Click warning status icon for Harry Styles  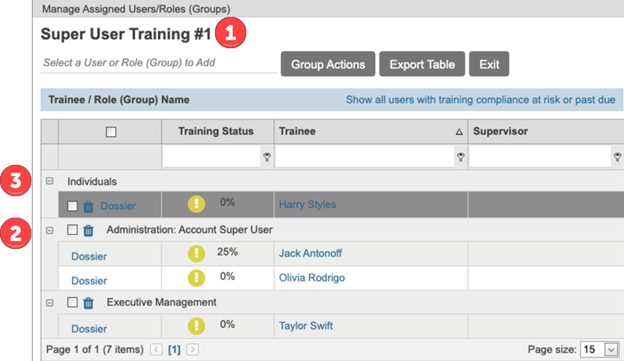click(x=196, y=204)
